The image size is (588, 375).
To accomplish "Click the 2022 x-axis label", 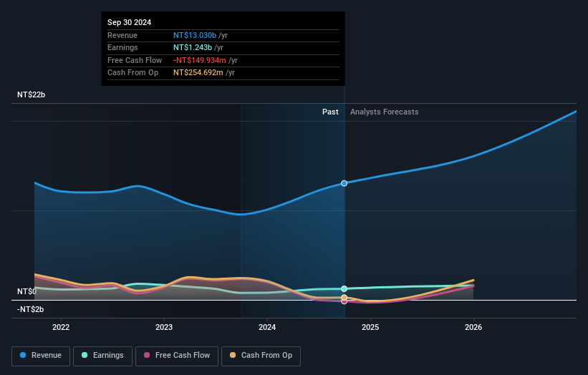I will [x=61, y=327].
